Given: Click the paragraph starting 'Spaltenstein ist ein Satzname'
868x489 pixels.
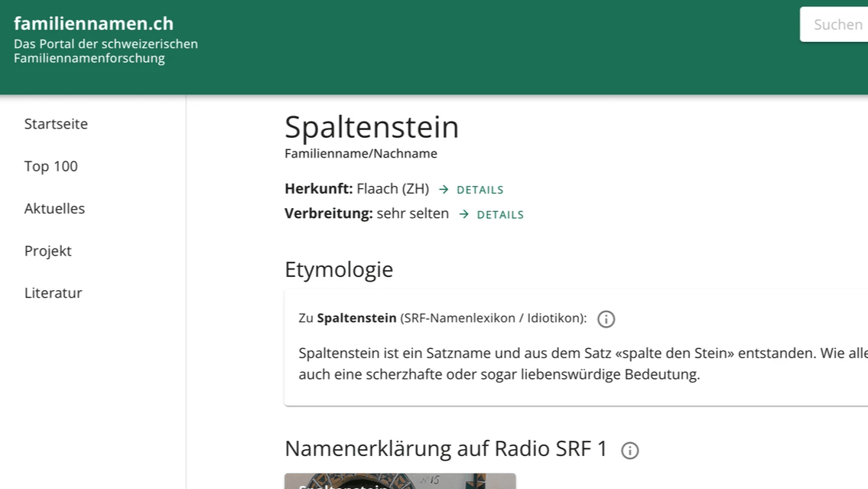Looking at the screenshot, I should 583,363.
